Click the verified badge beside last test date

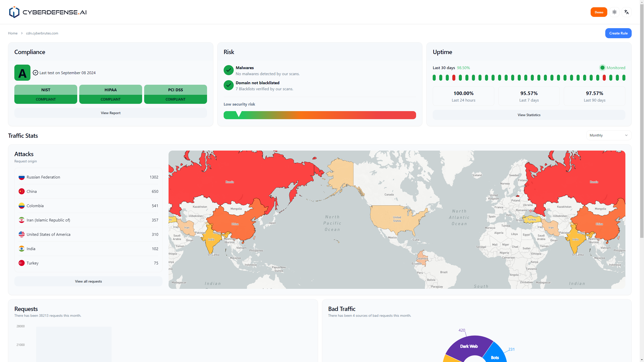35,73
